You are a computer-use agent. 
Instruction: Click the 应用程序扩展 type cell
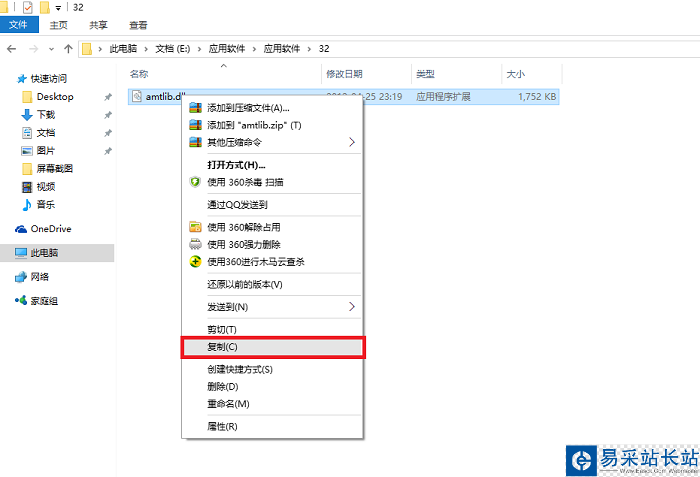coord(443,96)
